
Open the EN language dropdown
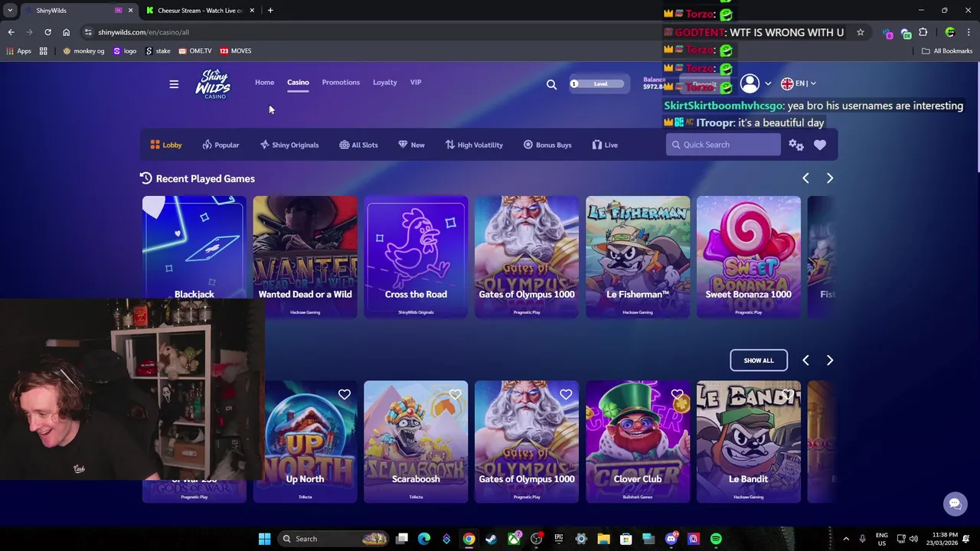[799, 83]
